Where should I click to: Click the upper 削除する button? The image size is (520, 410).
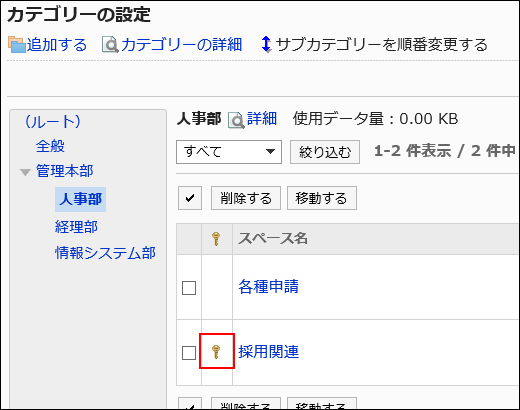pos(246,198)
